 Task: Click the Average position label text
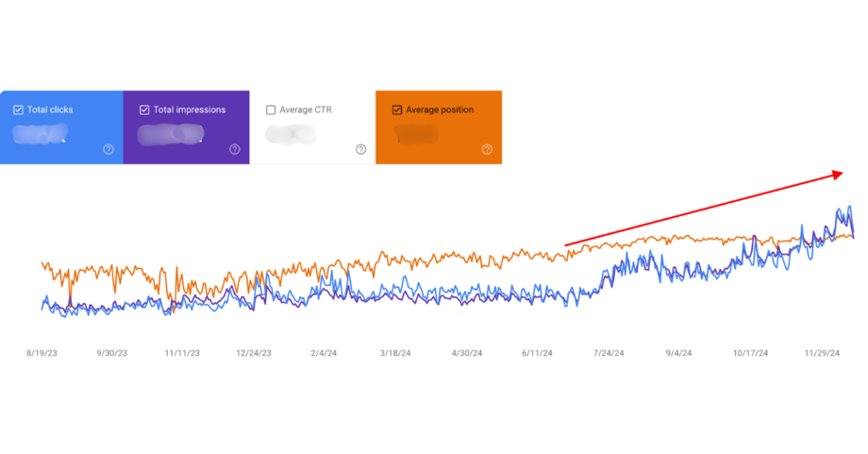coord(440,110)
